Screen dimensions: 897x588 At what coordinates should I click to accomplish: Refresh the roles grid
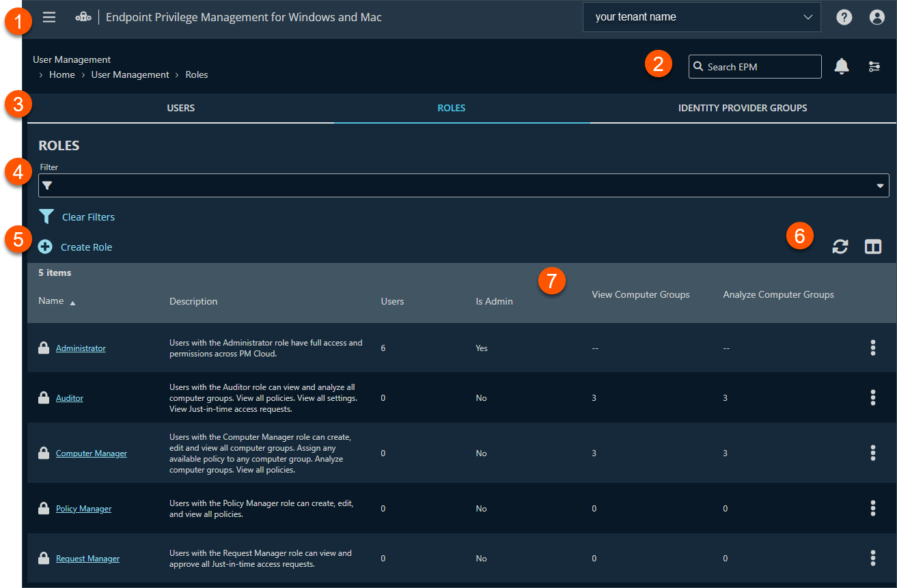(840, 247)
